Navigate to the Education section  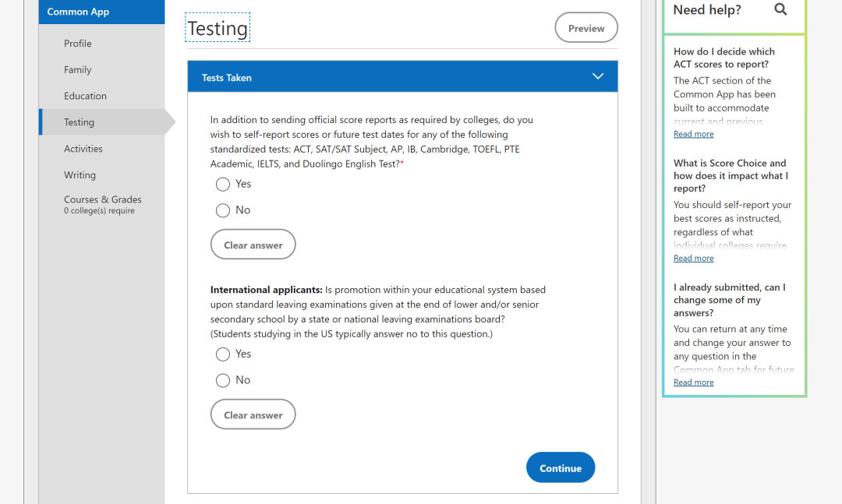pyautogui.click(x=85, y=96)
